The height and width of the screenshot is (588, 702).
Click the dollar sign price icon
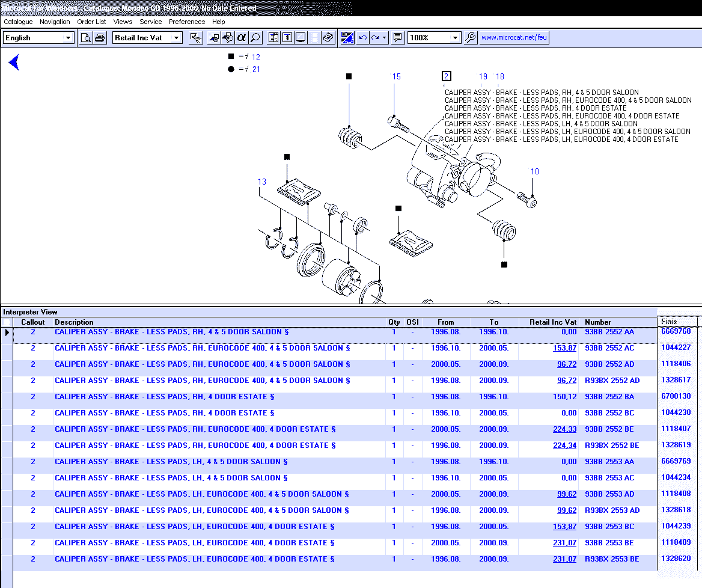[287, 38]
